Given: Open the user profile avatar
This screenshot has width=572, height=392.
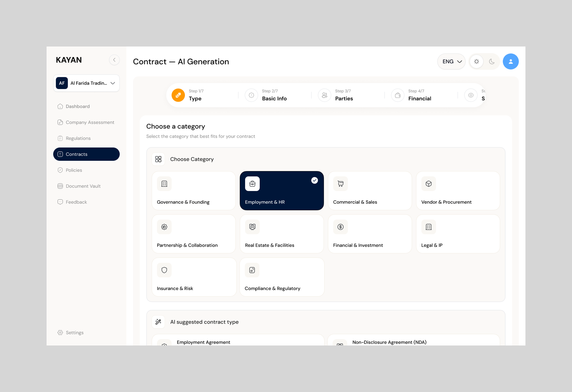Looking at the screenshot, I should tap(511, 61).
